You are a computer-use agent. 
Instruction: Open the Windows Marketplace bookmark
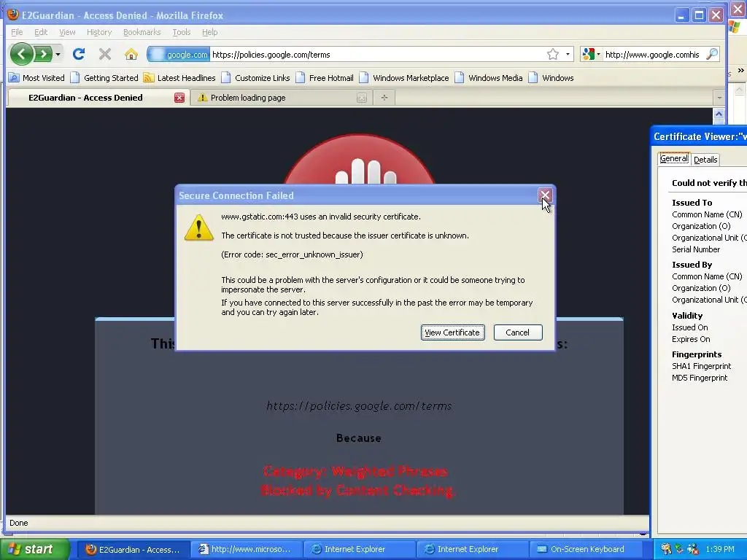coord(404,77)
